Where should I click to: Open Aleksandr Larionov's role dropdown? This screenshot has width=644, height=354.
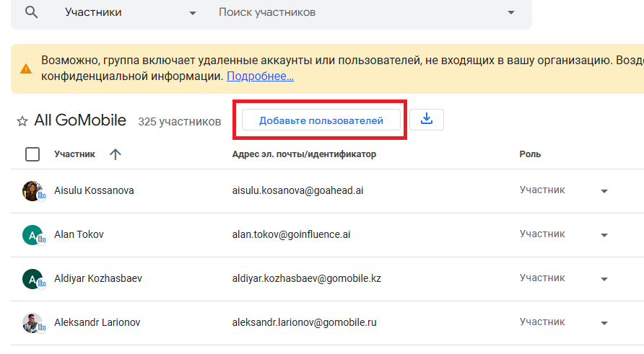click(x=604, y=322)
